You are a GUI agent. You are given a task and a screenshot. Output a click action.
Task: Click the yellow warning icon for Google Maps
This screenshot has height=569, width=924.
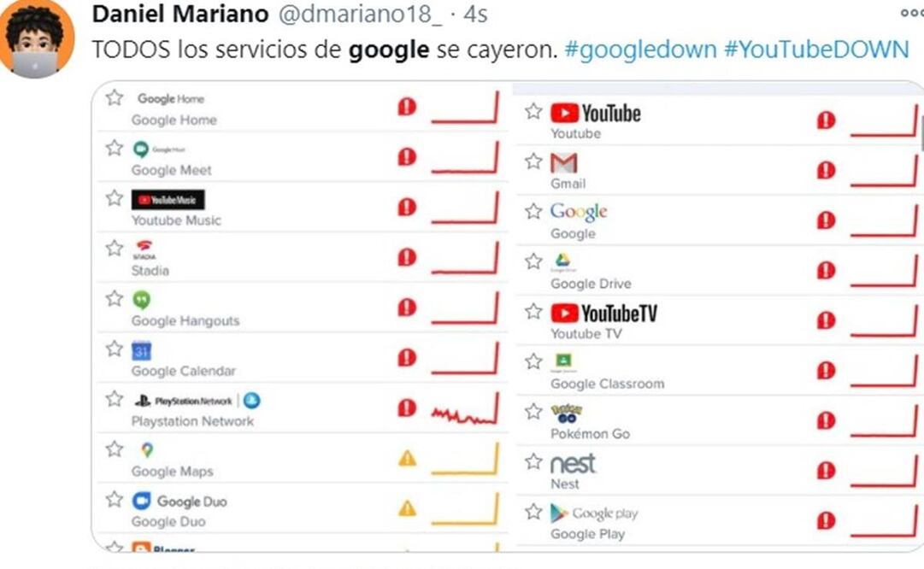click(x=407, y=459)
